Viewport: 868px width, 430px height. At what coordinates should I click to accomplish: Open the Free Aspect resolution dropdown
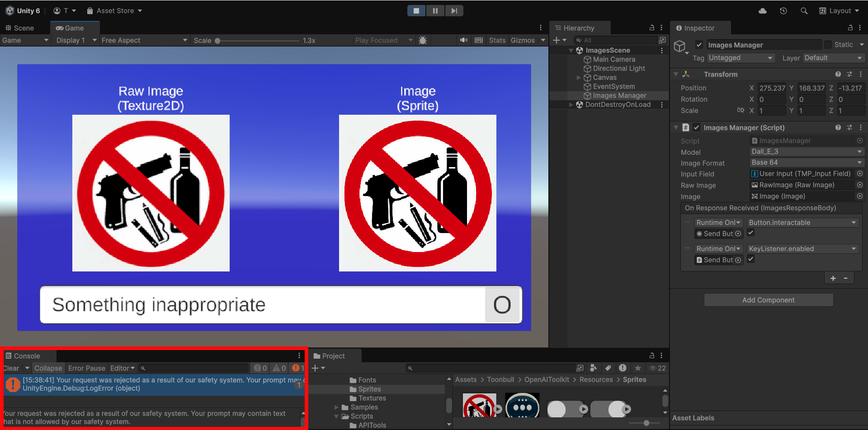(144, 40)
